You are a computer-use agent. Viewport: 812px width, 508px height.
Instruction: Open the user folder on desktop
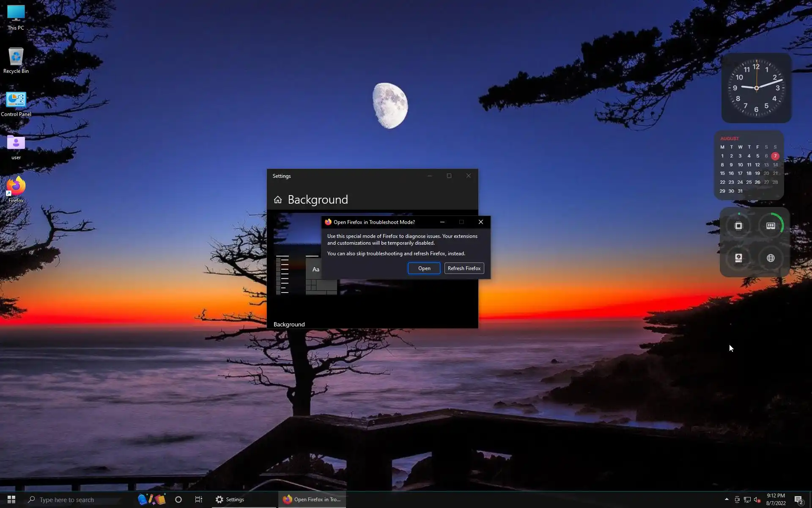click(x=16, y=146)
